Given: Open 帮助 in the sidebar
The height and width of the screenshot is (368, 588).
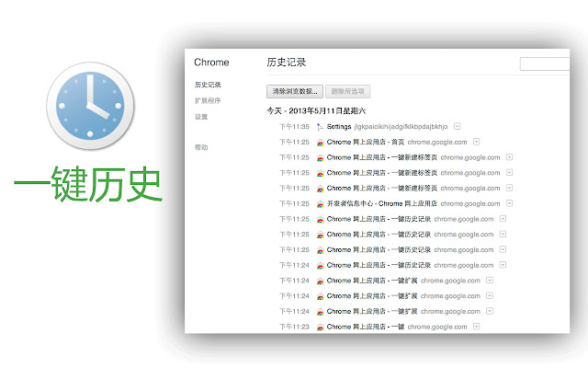Looking at the screenshot, I should coord(201,147).
